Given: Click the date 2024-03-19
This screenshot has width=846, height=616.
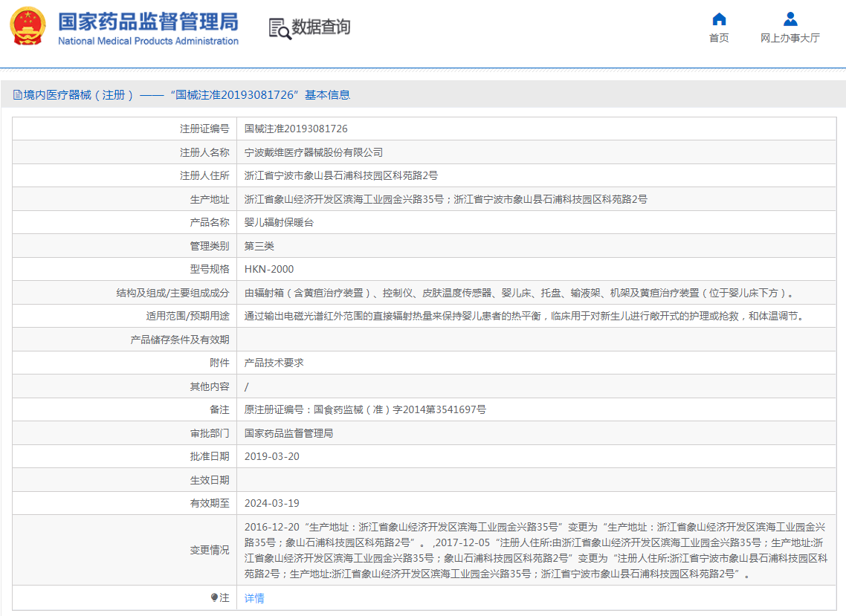Looking at the screenshot, I should tap(272, 503).
